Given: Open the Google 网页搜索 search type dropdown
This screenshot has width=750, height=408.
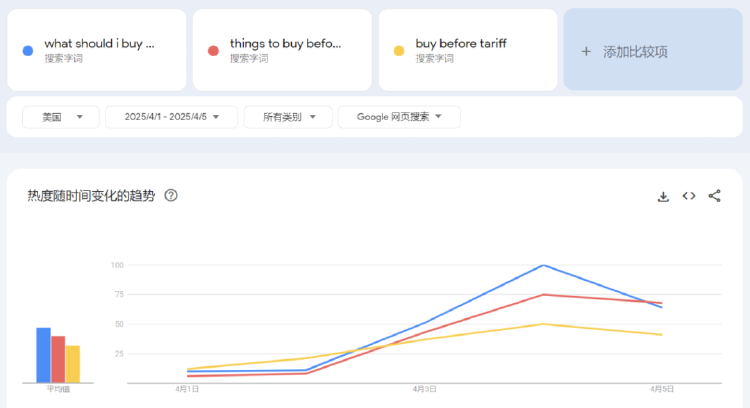Looking at the screenshot, I should pos(399,117).
